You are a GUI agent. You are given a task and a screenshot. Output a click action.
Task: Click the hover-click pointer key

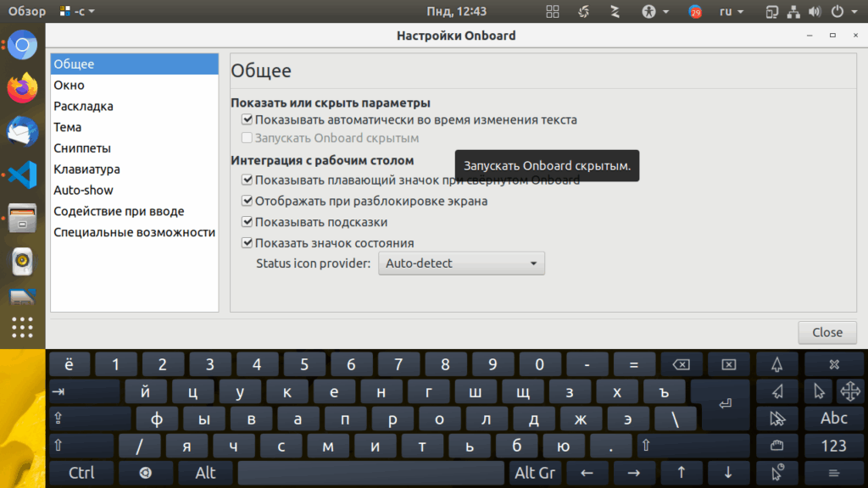point(777,473)
